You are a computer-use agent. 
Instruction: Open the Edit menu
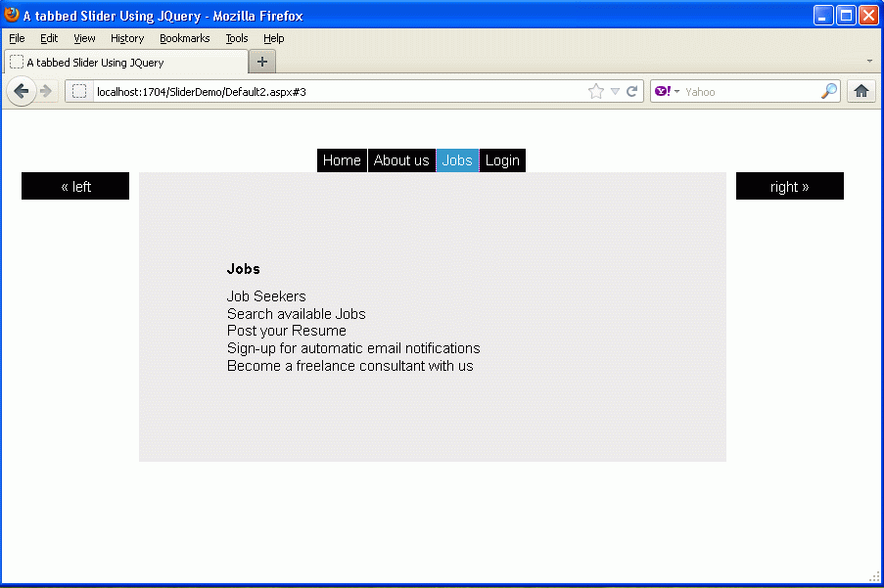pos(49,38)
